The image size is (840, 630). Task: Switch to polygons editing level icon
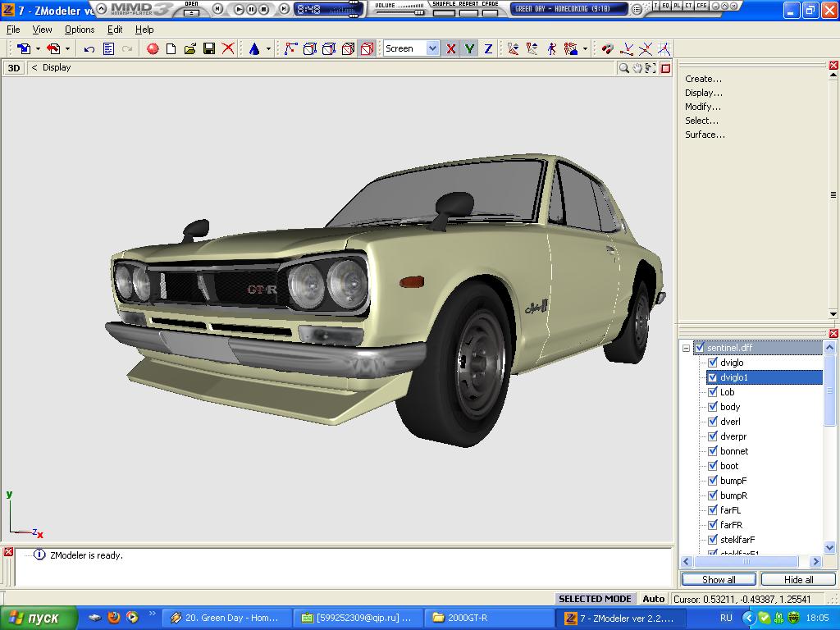coord(348,48)
